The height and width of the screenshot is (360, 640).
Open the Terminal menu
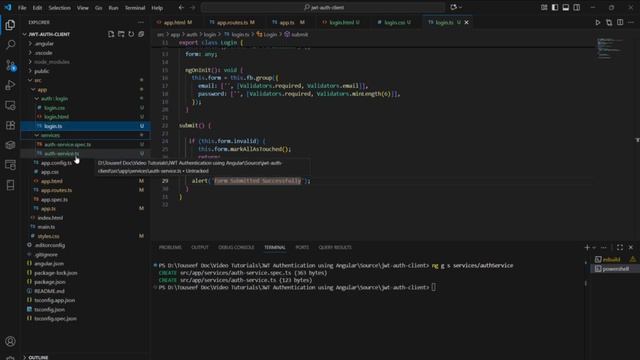coord(135,7)
